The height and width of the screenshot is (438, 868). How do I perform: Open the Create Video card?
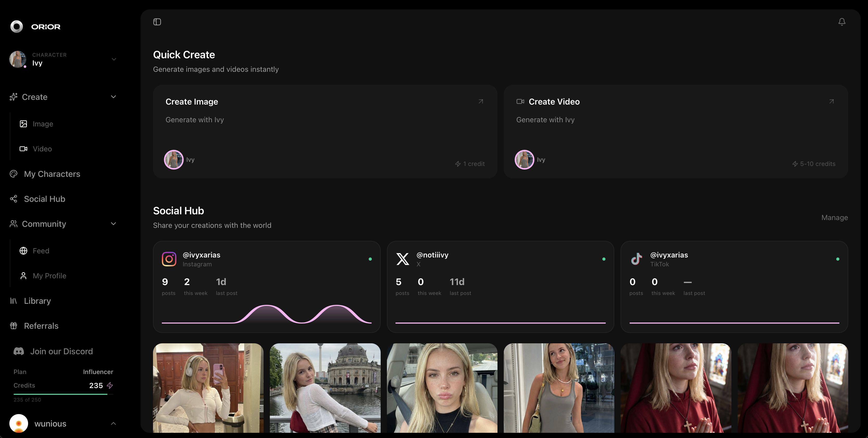675,131
